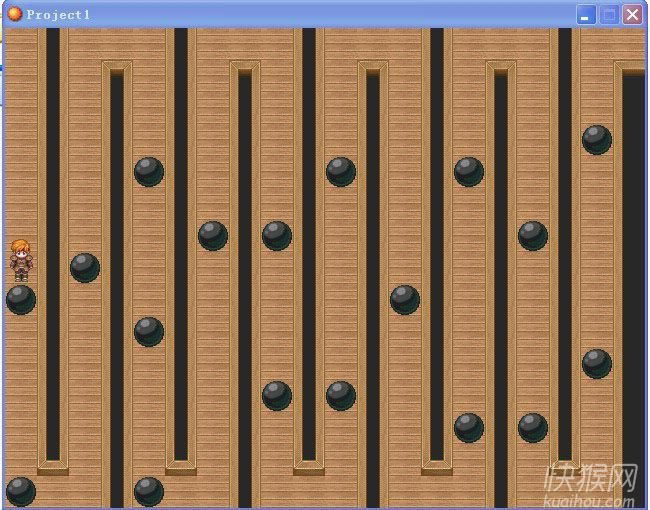The image size is (650, 510).
Task: Click the bottom ball in the third corridor
Action: pyautogui.click(x=149, y=491)
